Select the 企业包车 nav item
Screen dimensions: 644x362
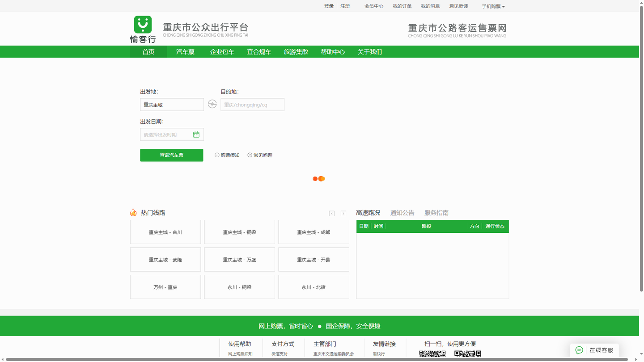tap(222, 52)
